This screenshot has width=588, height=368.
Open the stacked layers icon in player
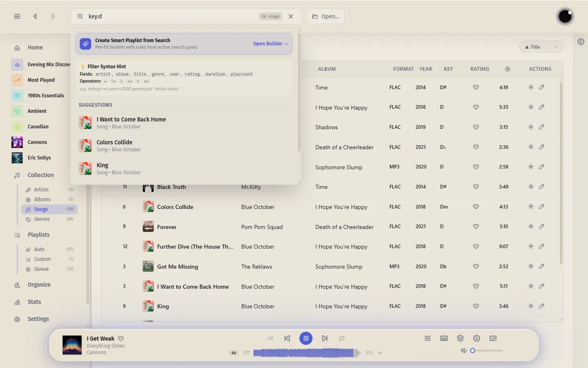click(x=460, y=339)
